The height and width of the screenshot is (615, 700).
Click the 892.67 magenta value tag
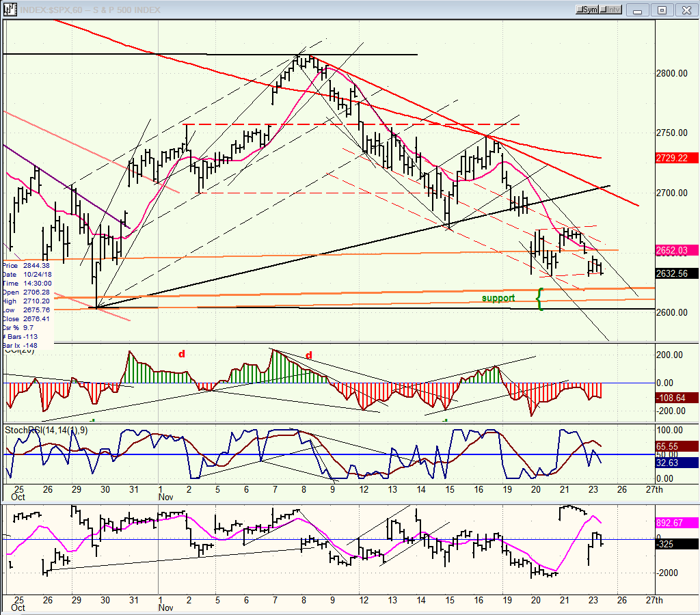tap(677, 523)
